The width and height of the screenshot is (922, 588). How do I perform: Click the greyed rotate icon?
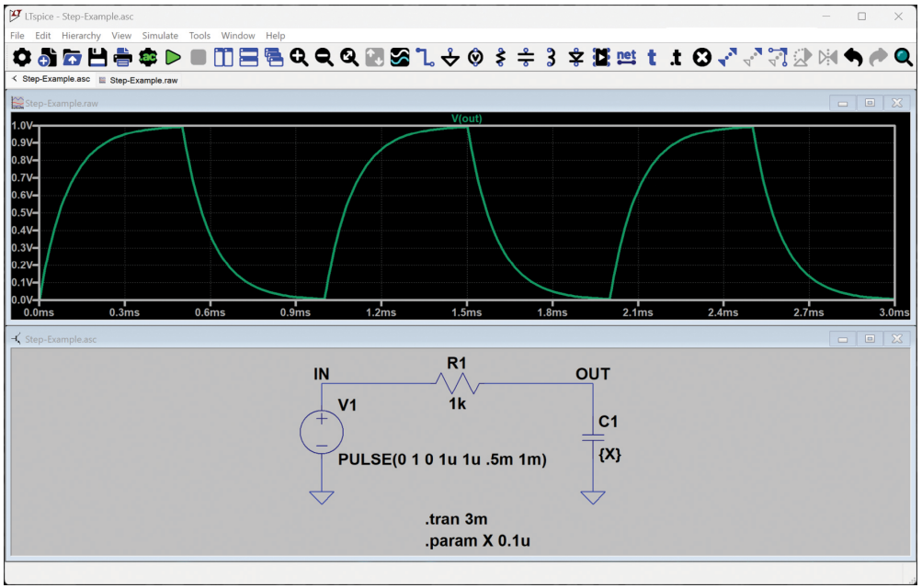802,58
